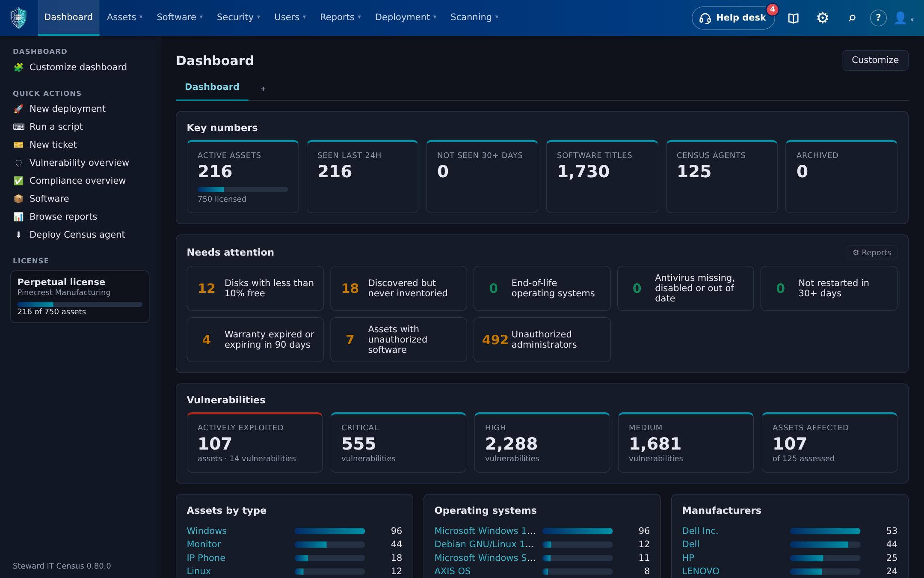
Task: Click the search magnifier icon
Action: pos(852,18)
